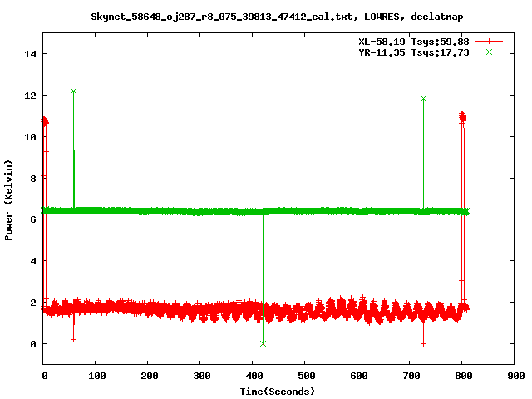This screenshot has width=532, height=399.
Task: Click the Time(Seconds) axis label
Action: 277,392
